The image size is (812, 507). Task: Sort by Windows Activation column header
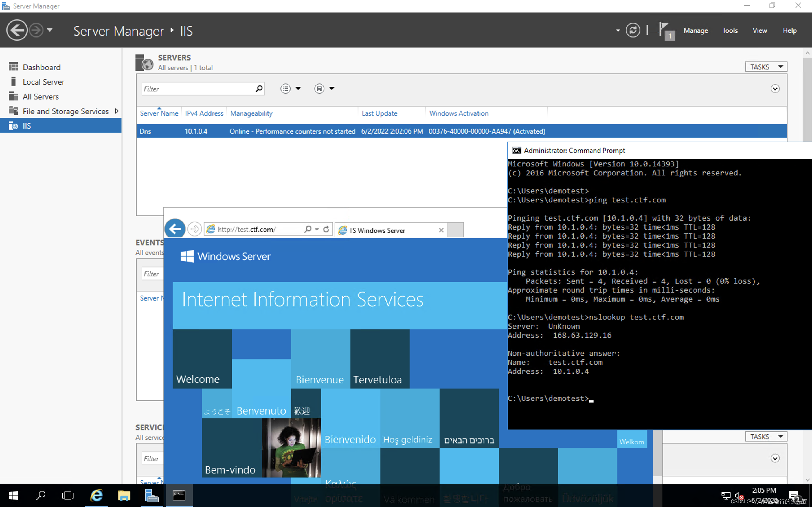pyautogui.click(x=459, y=113)
